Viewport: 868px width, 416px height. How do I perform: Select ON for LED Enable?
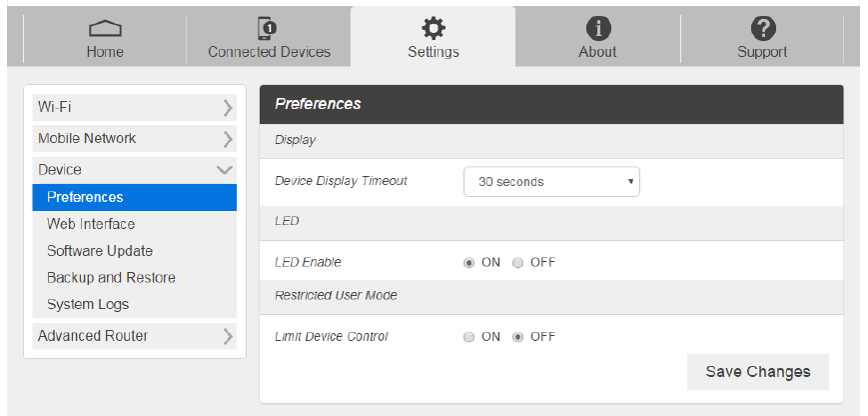(x=469, y=263)
